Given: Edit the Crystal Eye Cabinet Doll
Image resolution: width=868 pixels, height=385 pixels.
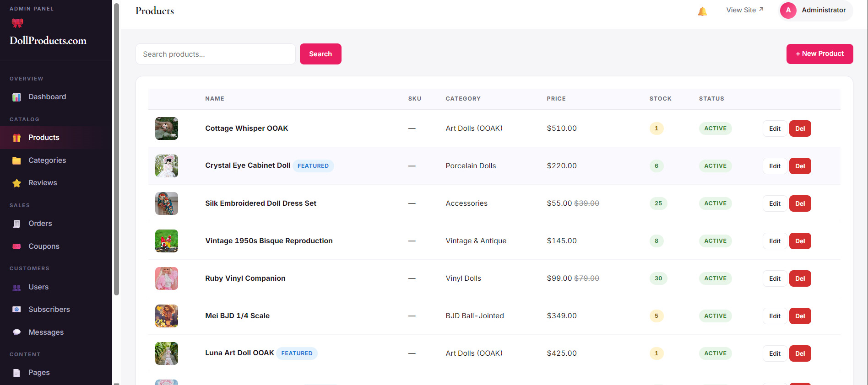Looking at the screenshot, I should [775, 166].
